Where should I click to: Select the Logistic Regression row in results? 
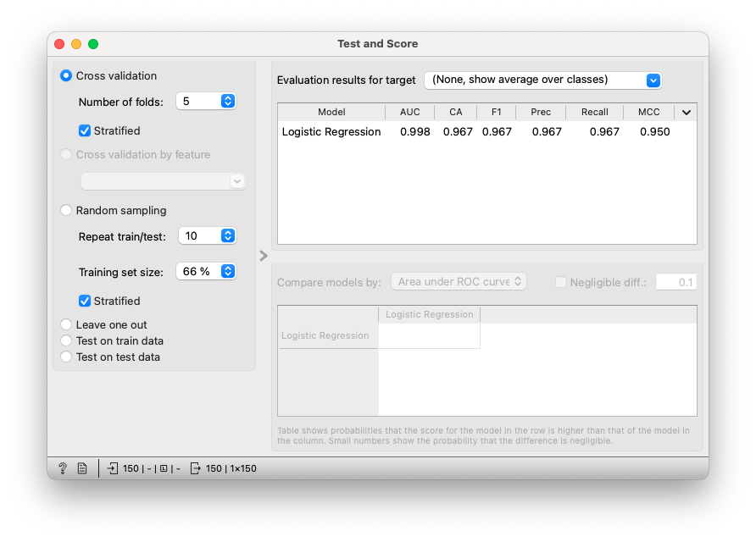(x=487, y=131)
